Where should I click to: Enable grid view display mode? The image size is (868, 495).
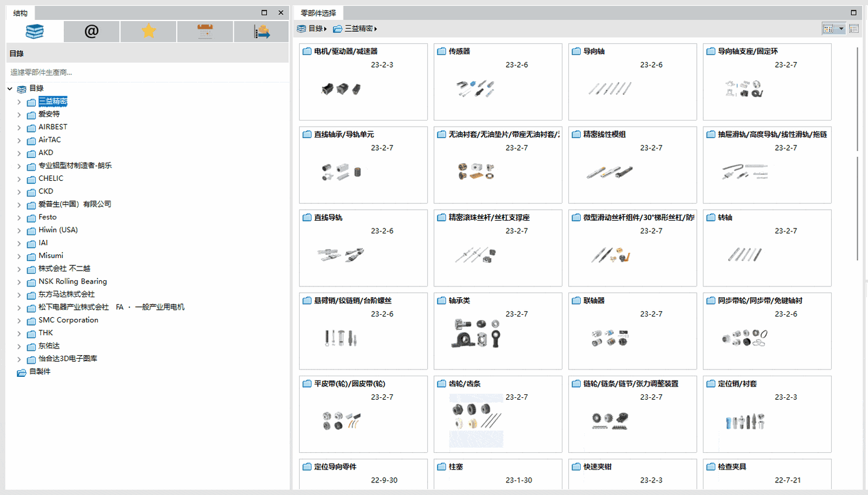tap(829, 28)
